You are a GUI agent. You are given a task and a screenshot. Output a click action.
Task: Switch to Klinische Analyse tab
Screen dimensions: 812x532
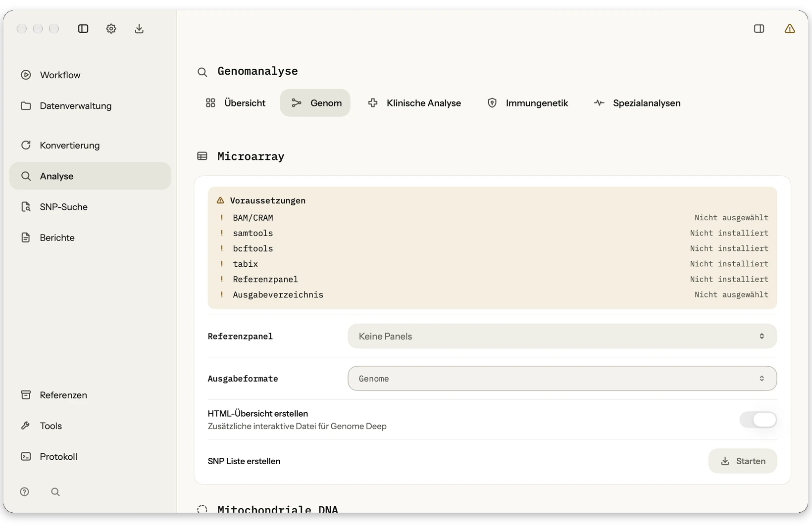(415, 103)
